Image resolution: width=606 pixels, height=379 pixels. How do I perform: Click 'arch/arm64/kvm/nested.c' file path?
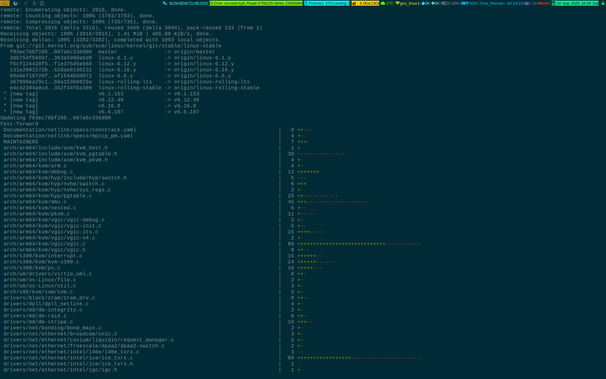(x=40, y=208)
